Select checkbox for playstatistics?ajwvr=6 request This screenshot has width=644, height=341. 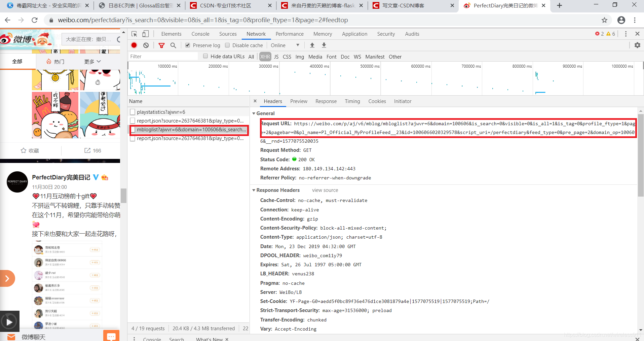132,112
